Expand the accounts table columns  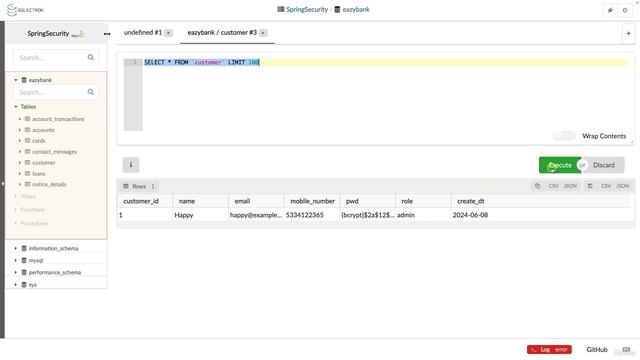click(20, 130)
